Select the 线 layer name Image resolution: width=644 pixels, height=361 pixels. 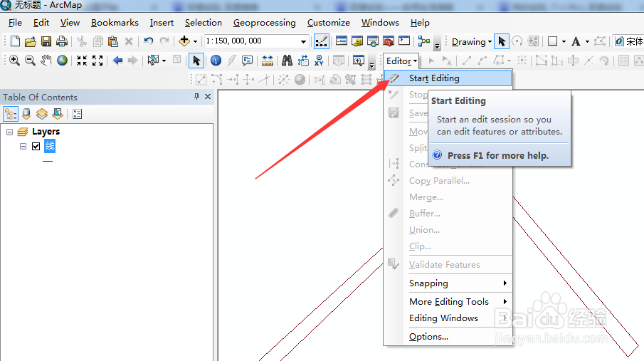coord(50,146)
